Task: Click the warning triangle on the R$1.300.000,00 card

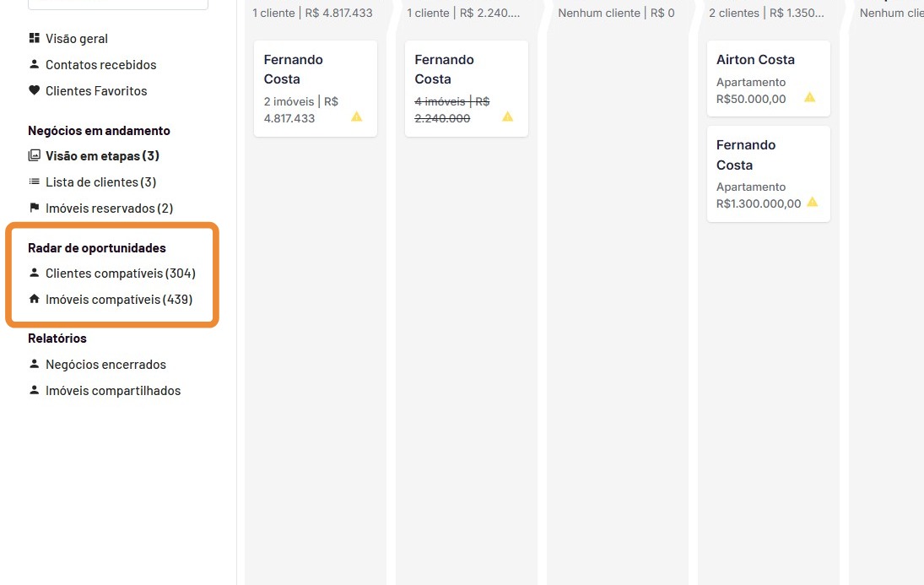Action: coord(812,203)
